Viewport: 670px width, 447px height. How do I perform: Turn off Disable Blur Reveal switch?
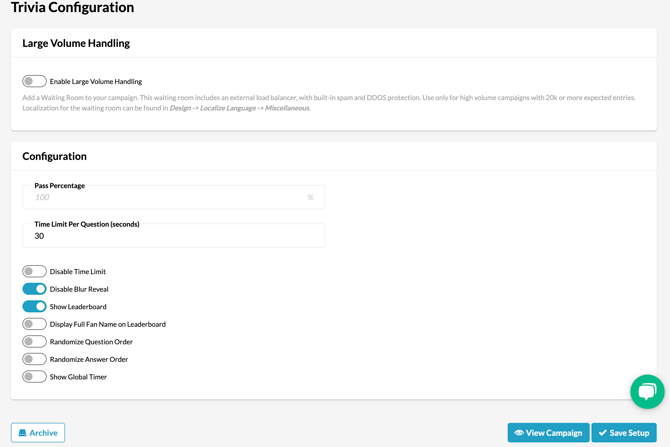point(34,289)
